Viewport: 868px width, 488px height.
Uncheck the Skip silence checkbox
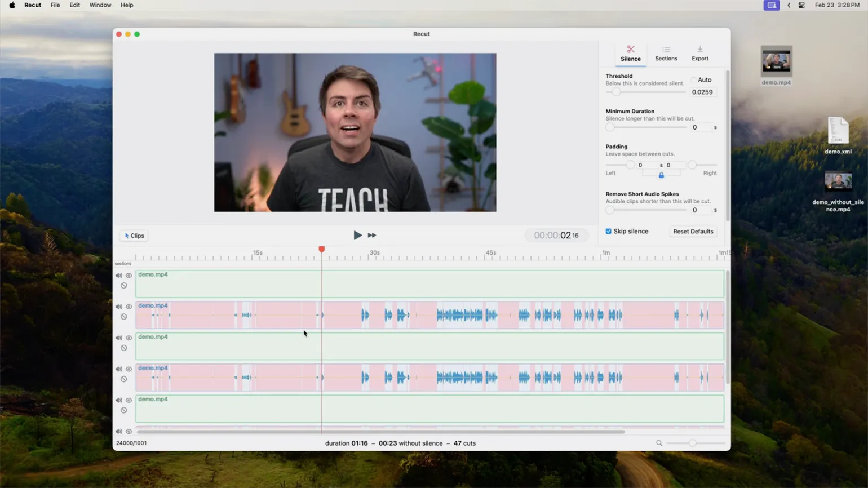tap(608, 232)
